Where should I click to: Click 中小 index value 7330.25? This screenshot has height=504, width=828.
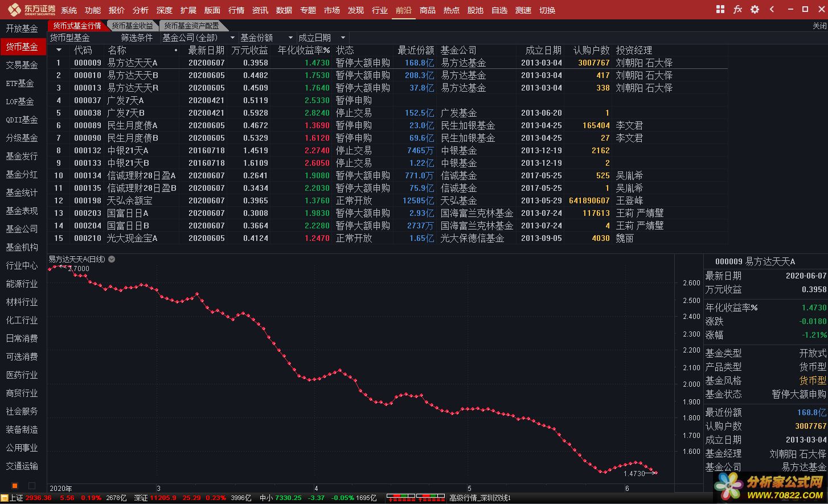[x=289, y=498]
